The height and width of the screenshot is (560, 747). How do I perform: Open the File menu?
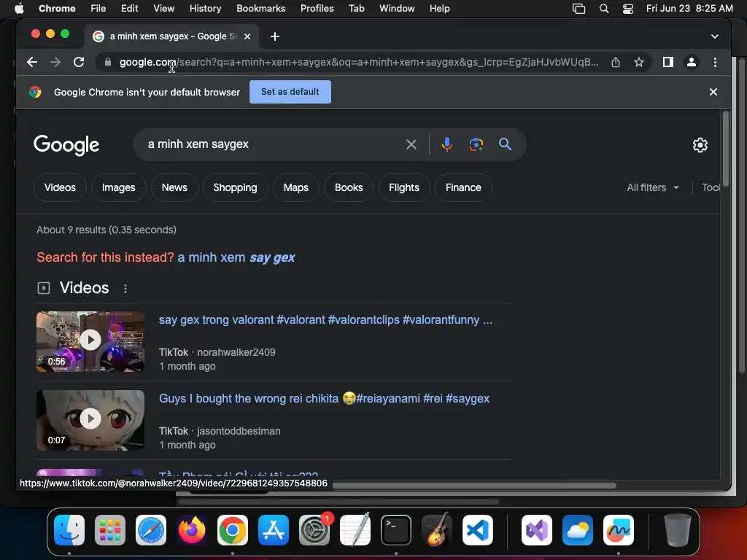(x=98, y=9)
